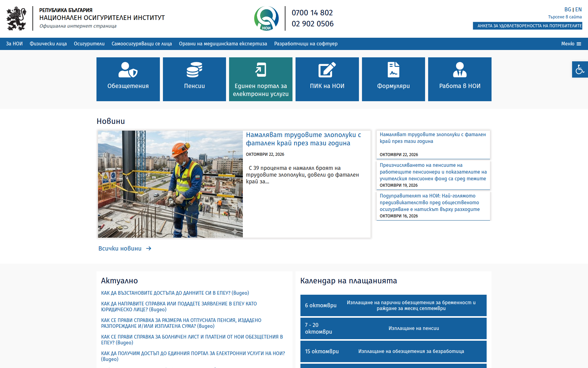Click the Bulgarian coat of arms logo
Viewport: 588px width, 368px height.
[17, 18]
